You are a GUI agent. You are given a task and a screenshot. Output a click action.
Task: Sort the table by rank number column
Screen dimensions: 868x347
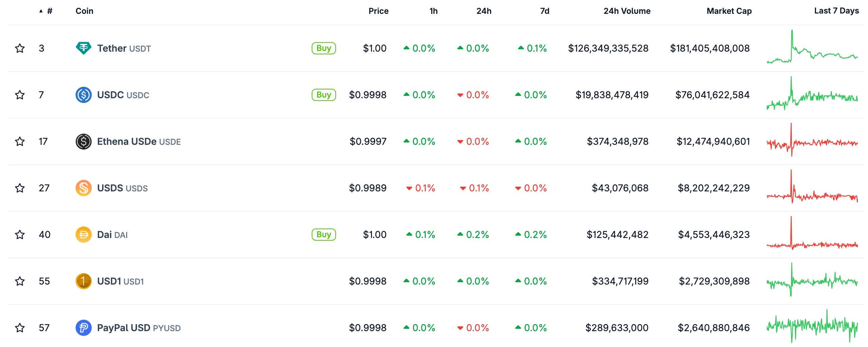(49, 11)
